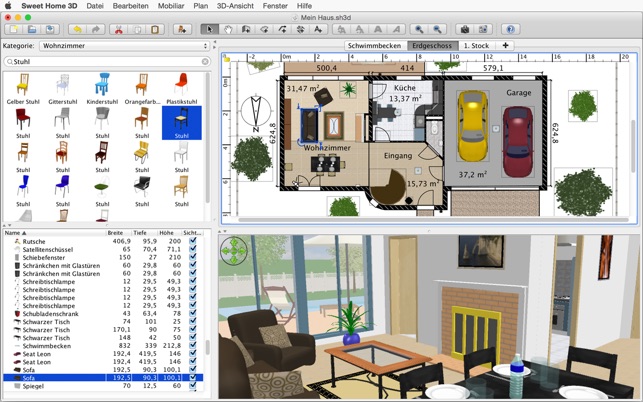Toggle visibility checkbox for Schwimmbecken row
643x402 pixels.
tap(193, 346)
